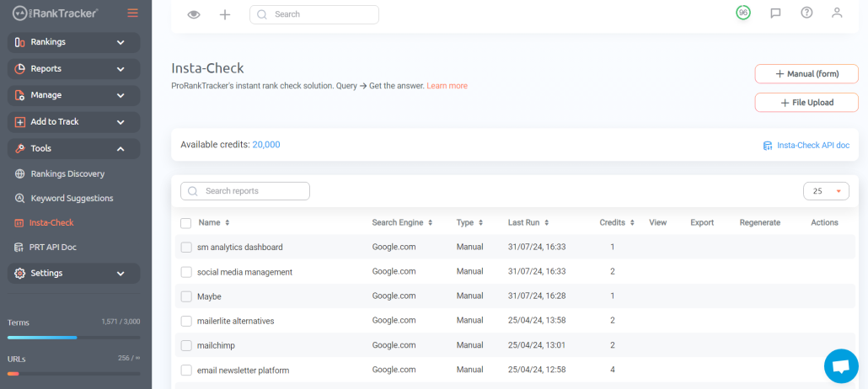Viewport: 868px width, 389px height.
Task: Expand the Manage menu chevron
Action: pyautogui.click(x=121, y=96)
